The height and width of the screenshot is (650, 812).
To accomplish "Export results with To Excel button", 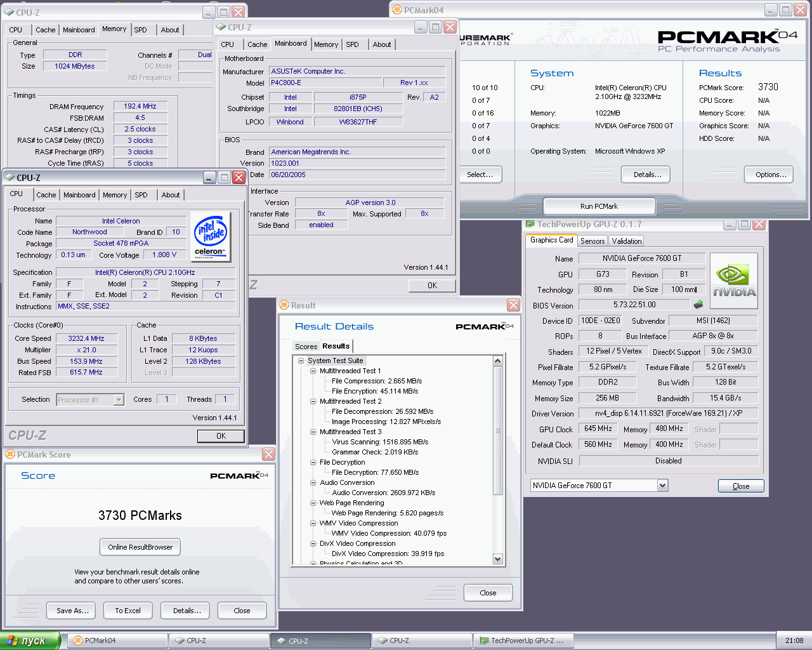I will tap(128, 611).
